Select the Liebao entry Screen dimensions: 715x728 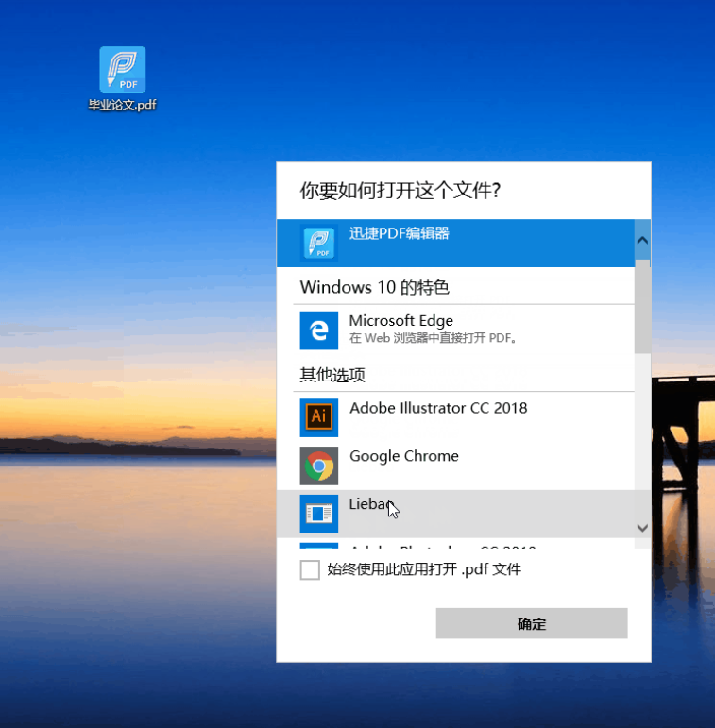point(455,514)
